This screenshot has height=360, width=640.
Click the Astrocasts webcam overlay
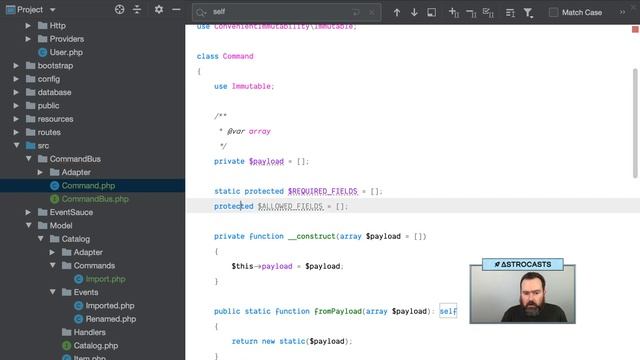tap(522, 291)
